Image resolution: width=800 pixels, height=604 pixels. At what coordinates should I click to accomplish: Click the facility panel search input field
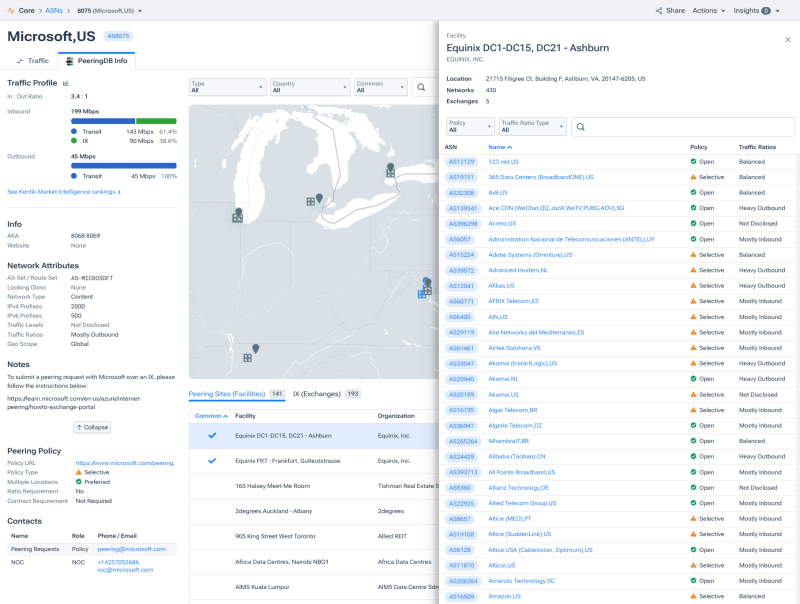point(683,127)
